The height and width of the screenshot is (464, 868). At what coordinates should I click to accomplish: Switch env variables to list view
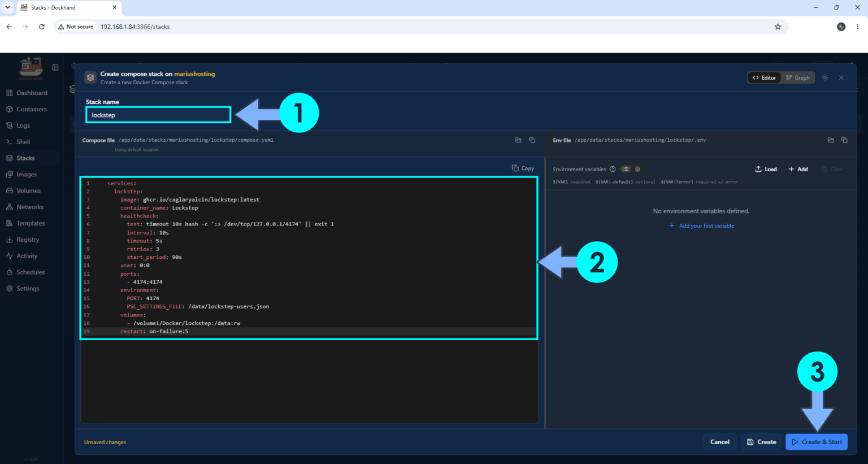(626, 169)
